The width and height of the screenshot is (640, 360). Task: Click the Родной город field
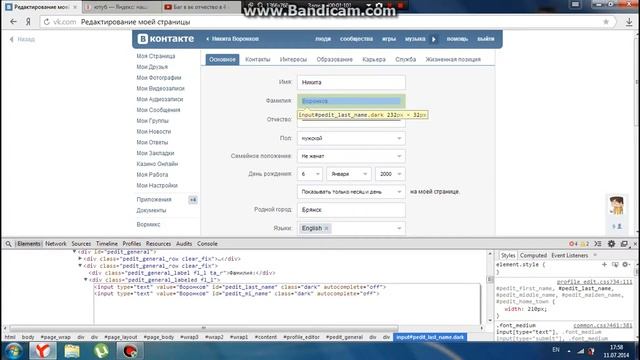tap(351, 210)
